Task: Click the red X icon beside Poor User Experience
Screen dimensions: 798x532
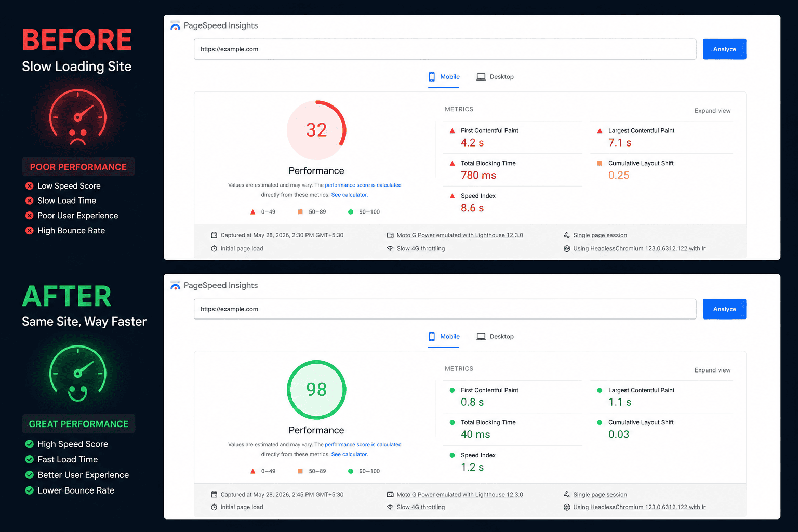Action: click(x=30, y=216)
